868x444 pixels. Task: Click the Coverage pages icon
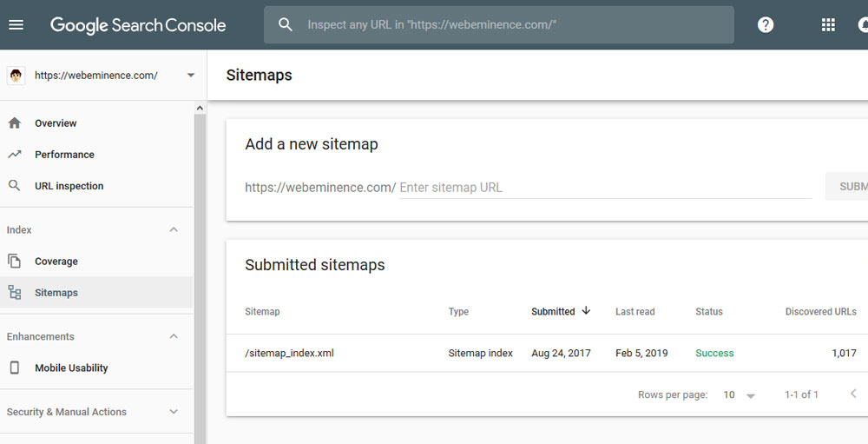[x=15, y=261]
